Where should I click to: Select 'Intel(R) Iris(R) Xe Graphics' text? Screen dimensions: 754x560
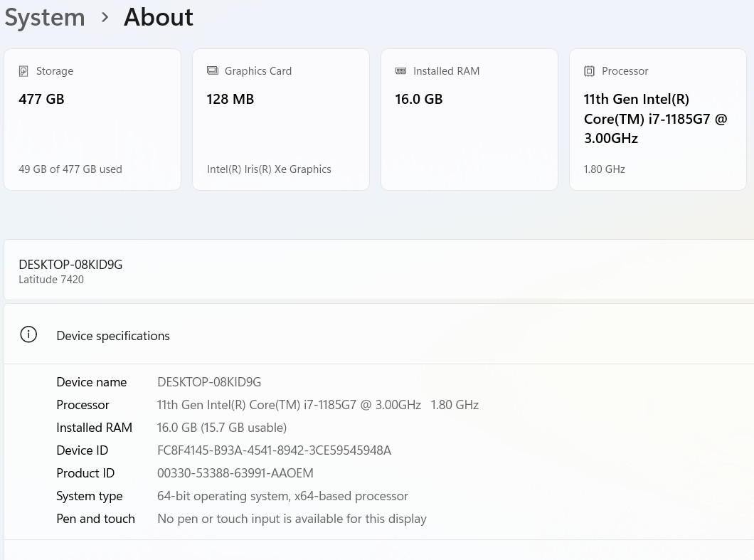pyautogui.click(x=269, y=169)
